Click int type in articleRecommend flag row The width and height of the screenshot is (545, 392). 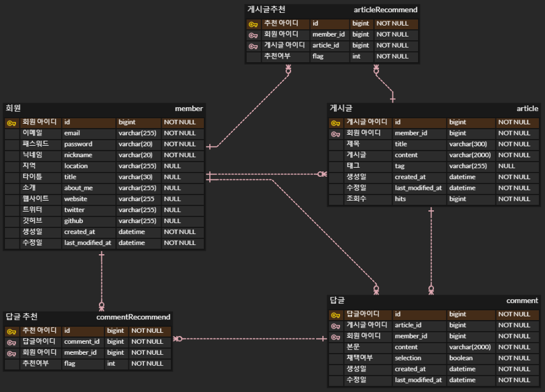click(356, 56)
